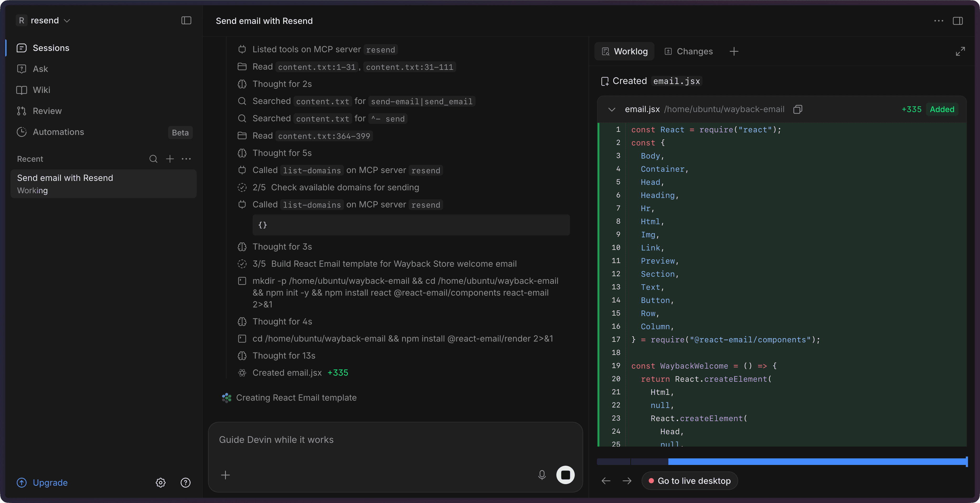Click the 'Created email.jsx' worklog heading
The image size is (980, 503).
point(651,81)
